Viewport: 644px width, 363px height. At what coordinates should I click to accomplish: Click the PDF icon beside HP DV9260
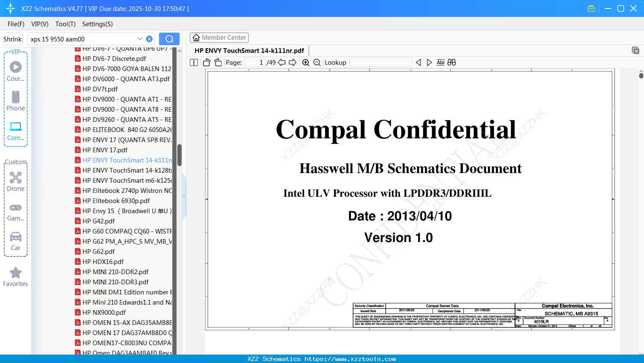(x=78, y=119)
